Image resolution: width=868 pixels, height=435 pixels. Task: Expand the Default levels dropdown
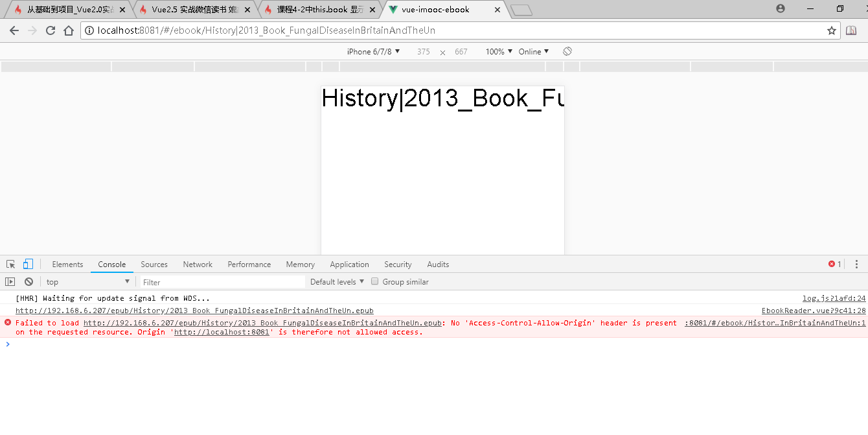(x=337, y=281)
